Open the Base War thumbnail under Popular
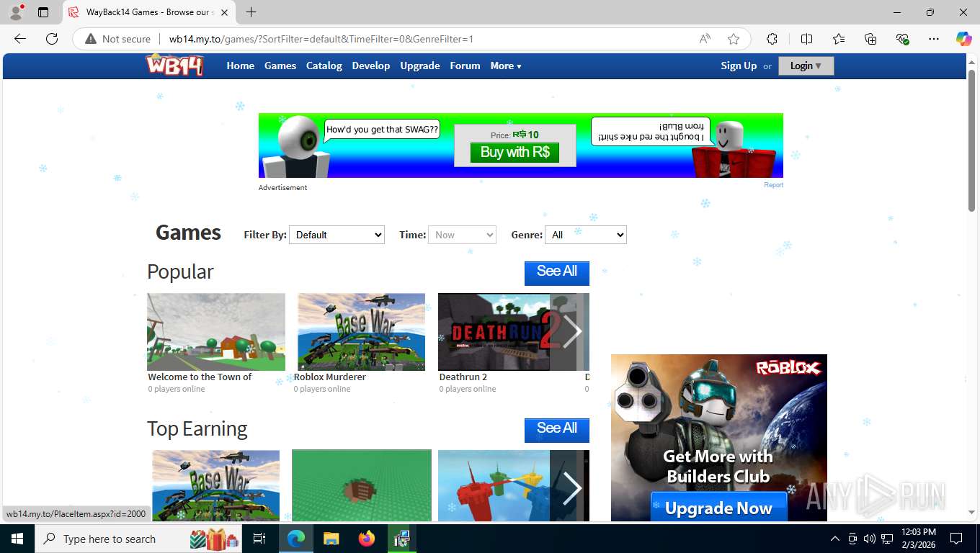 point(361,332)
